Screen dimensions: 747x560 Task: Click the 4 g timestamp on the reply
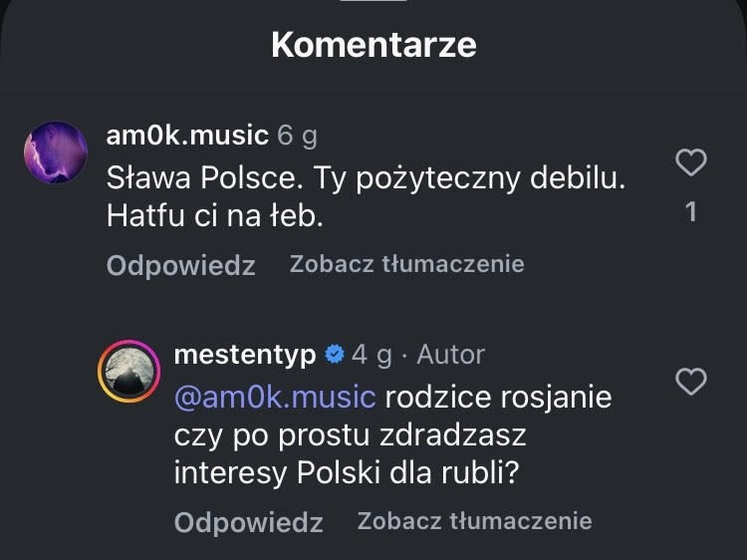point(371,354)
